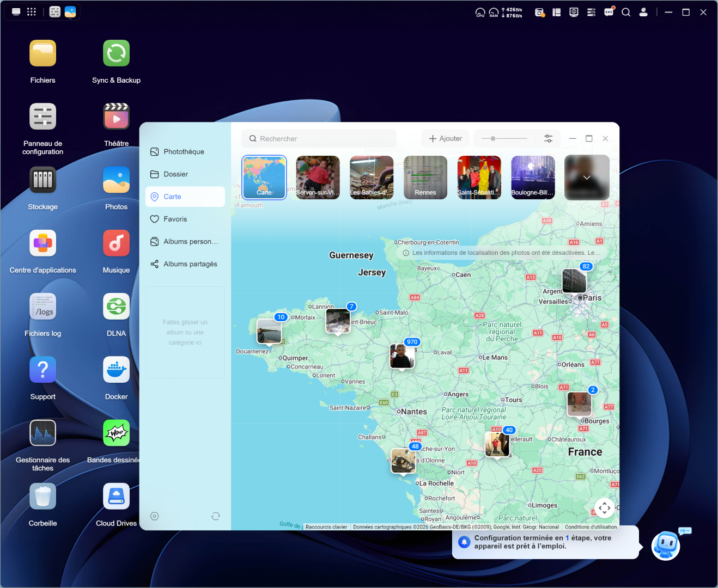Open the Théâtre app icon

pyautogui.click(x=116, y=117)
